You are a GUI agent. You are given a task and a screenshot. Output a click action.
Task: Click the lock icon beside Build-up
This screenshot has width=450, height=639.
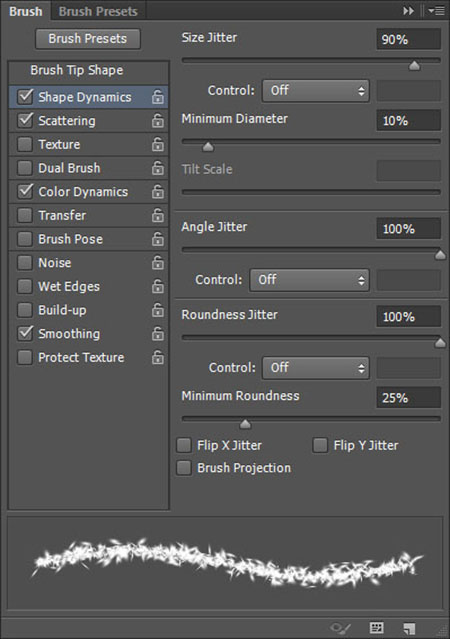pos(158,310)
